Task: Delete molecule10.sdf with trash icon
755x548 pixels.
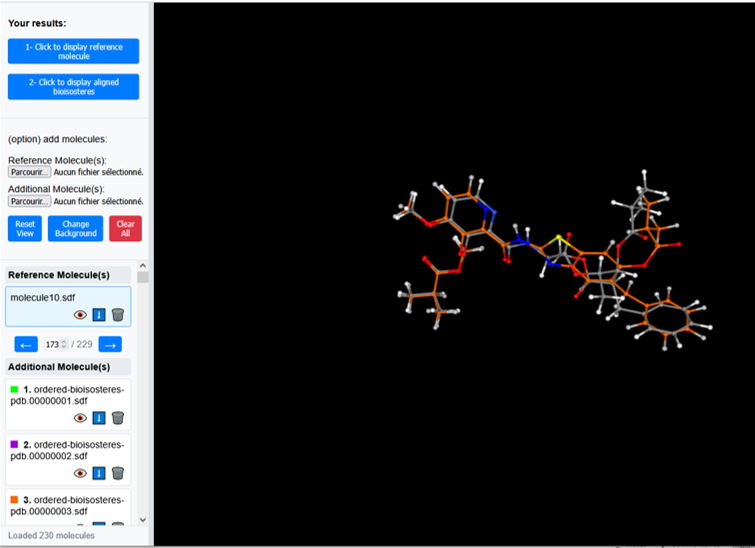Action: tap(118, 315)
